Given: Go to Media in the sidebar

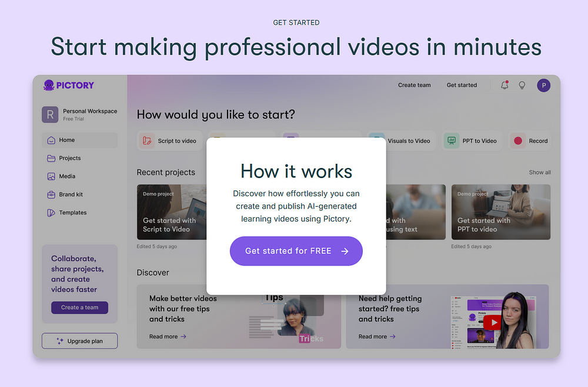Looking at the screenshot, I should tap(79, 176).
